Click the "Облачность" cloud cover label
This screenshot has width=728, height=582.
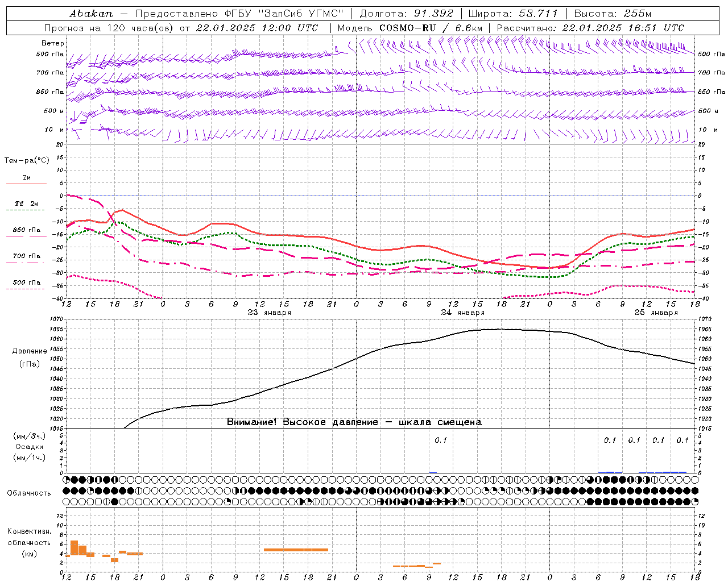[29, 493]
